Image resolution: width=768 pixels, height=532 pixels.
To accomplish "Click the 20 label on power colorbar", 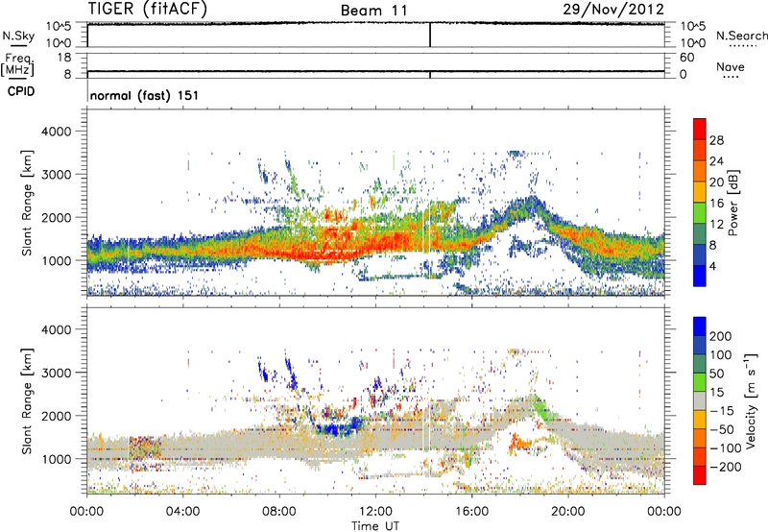I will point(716,182).
